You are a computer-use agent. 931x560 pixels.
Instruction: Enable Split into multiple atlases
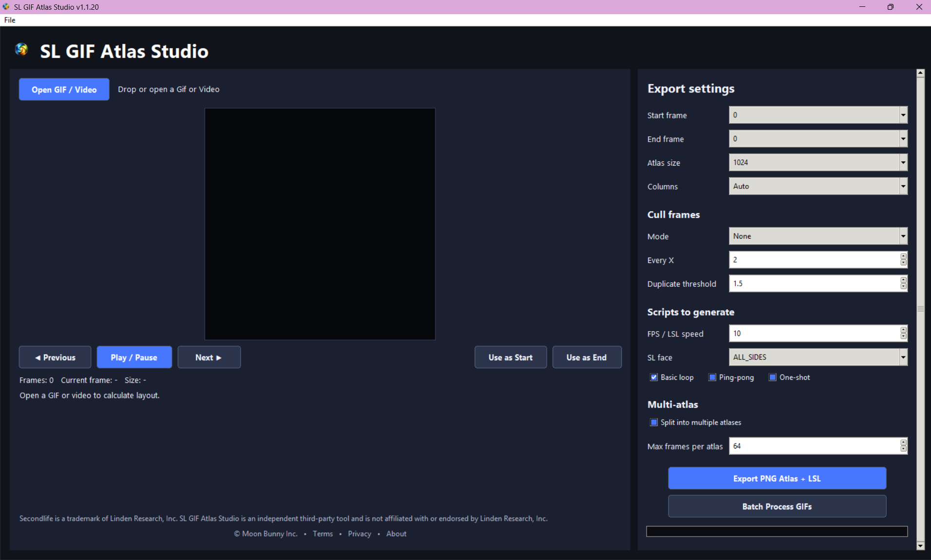tap(654, 422)
